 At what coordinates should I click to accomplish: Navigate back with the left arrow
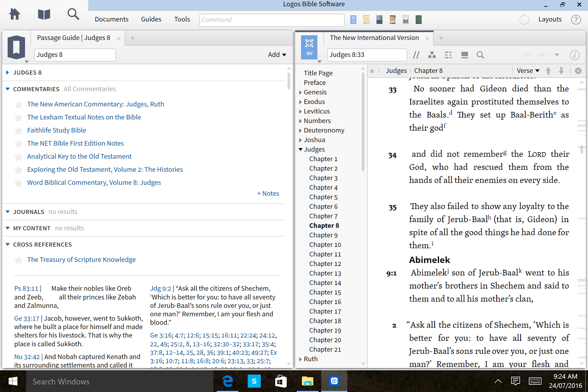coord(527,55)
